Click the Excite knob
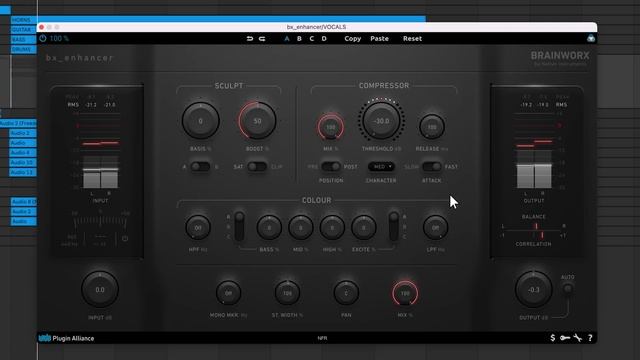 (x=364, y=227)
